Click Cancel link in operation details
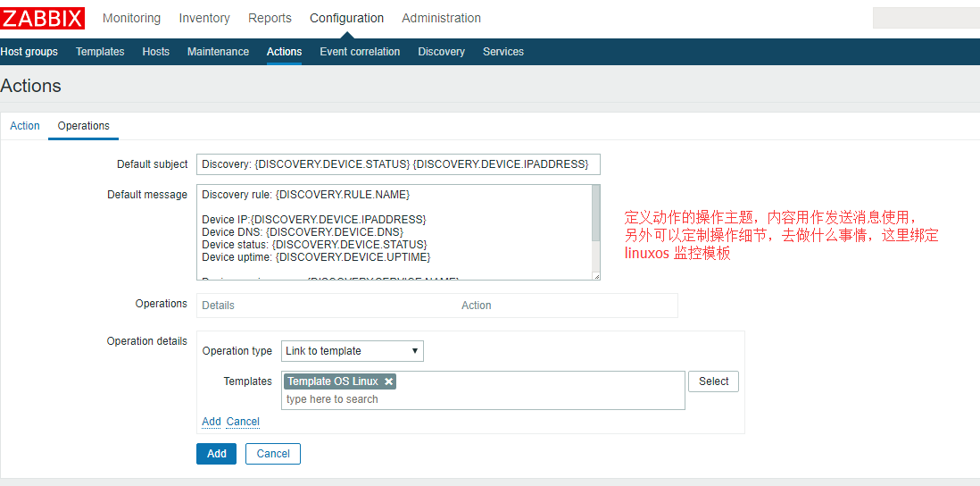Screen dimensions: 980x486 [x=243, y=422]
